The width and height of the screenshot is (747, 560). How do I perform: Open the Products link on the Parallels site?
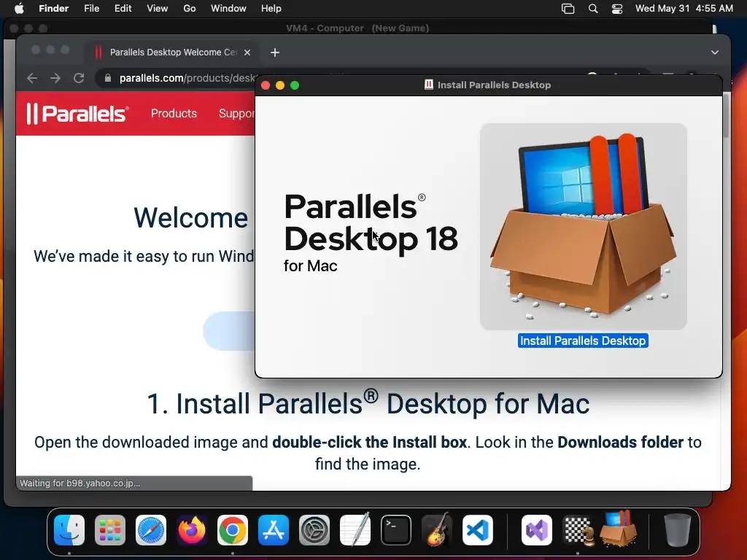point(174,113)
